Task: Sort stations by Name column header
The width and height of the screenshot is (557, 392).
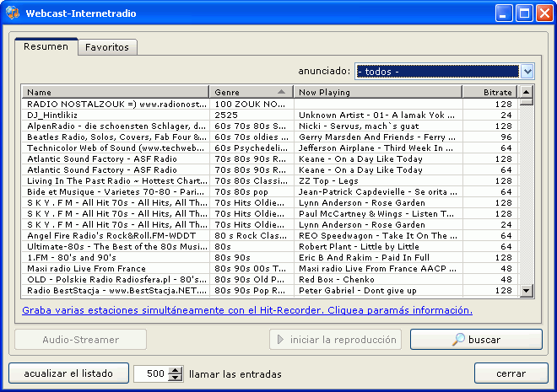Action: click(x=116, y=92)
